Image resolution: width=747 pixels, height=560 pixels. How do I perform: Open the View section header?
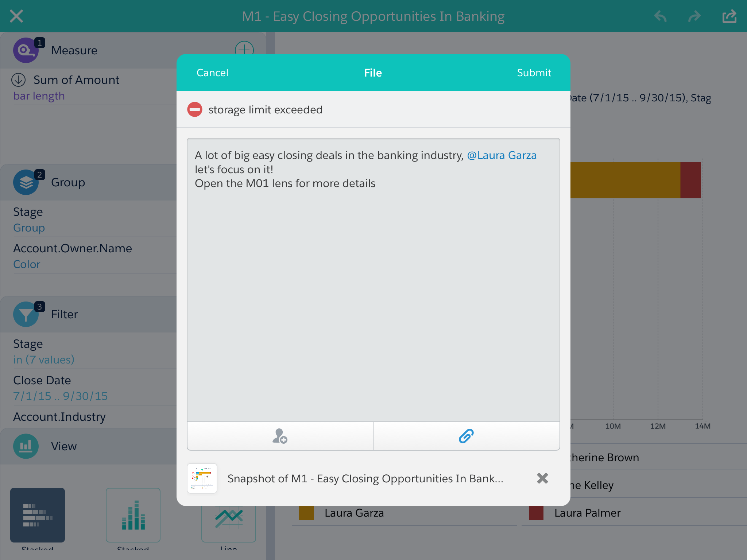click(64, 446)
